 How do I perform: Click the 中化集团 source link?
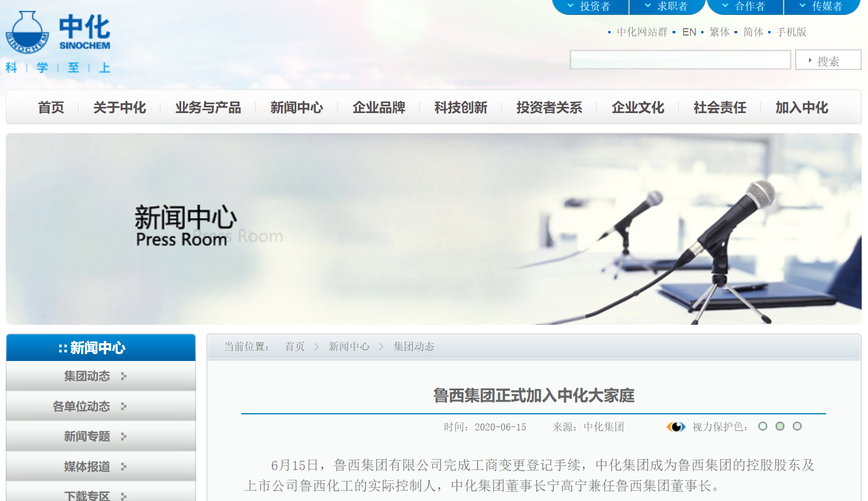[x=604, y=427]
